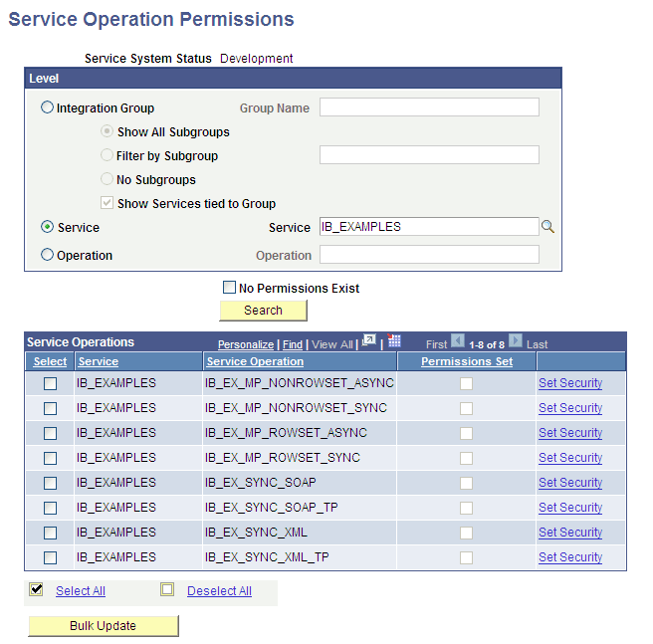
Task: Click the Service field containing IB_EXAMPLES
Action: click(429, 226)
